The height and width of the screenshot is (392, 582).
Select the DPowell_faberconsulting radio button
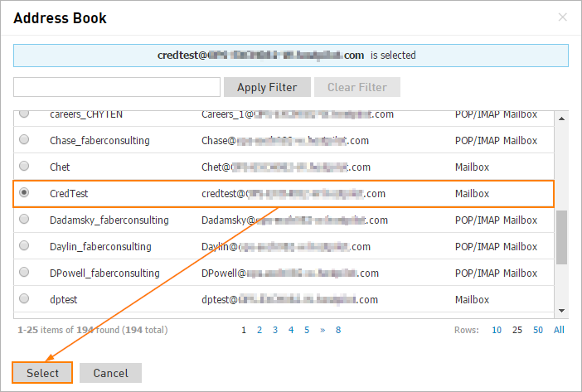click(24, 272)
